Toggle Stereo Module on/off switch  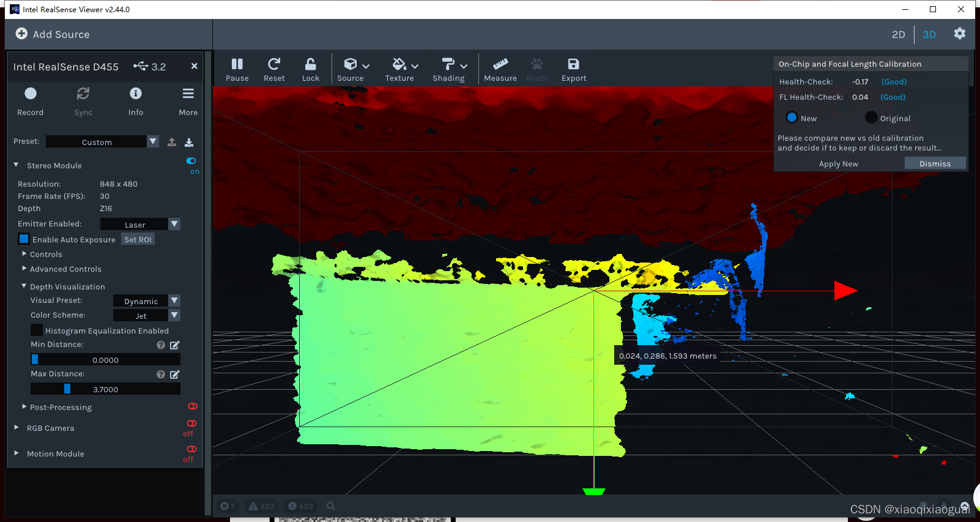coord(191,161)
